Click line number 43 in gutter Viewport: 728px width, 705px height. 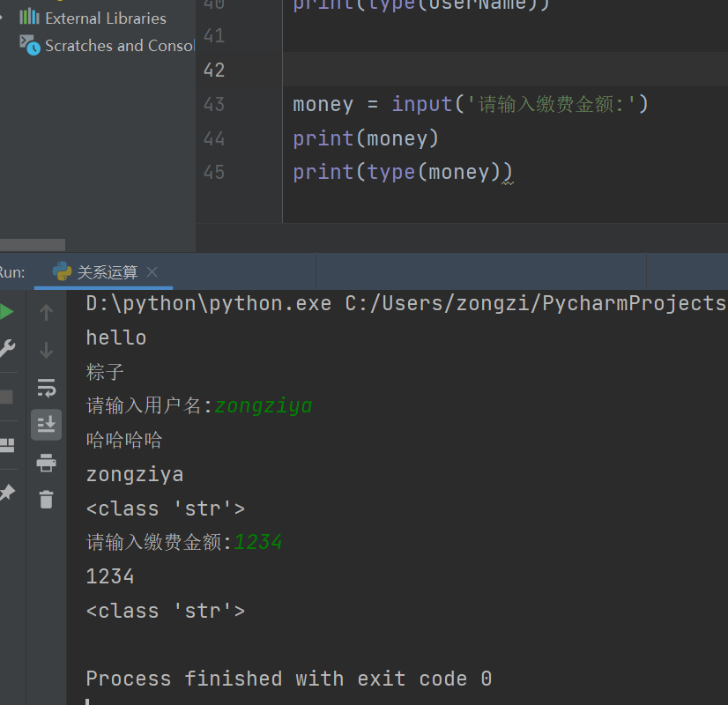(x=214, y=104)
